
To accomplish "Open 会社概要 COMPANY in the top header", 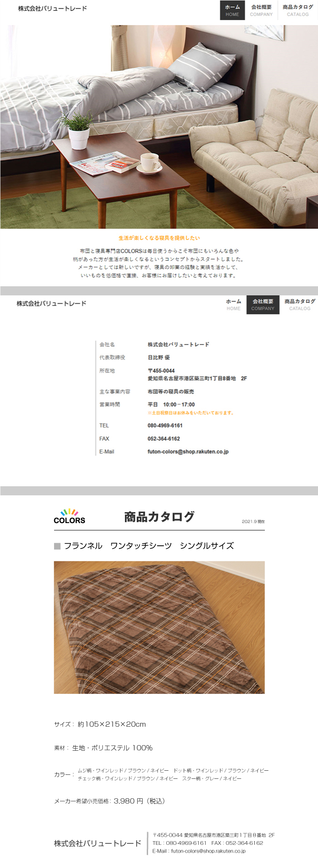I will pos(261,10).
